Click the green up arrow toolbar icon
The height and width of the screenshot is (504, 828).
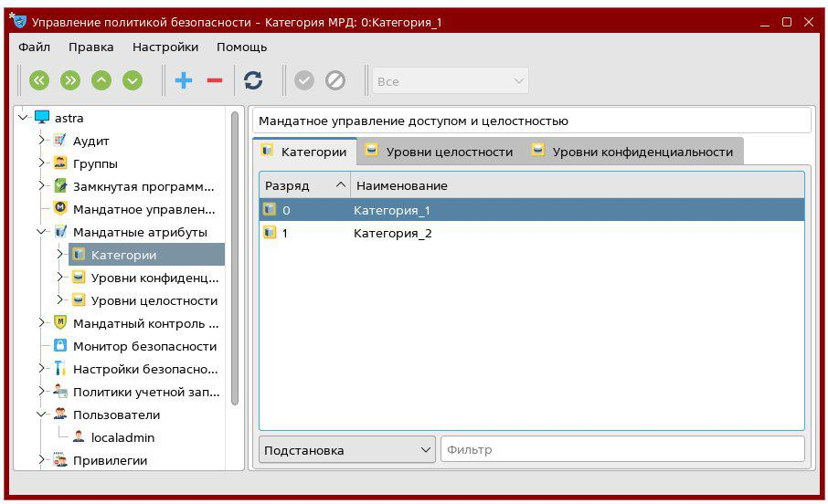click(101, 80)
